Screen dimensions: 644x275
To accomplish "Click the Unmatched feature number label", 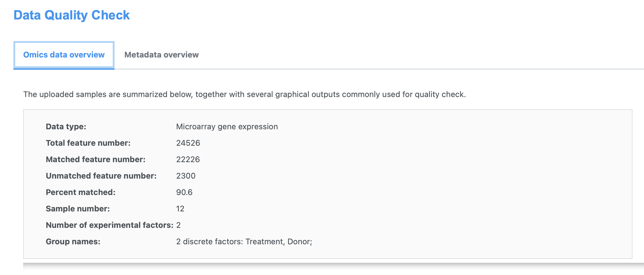I will point(101,176).
